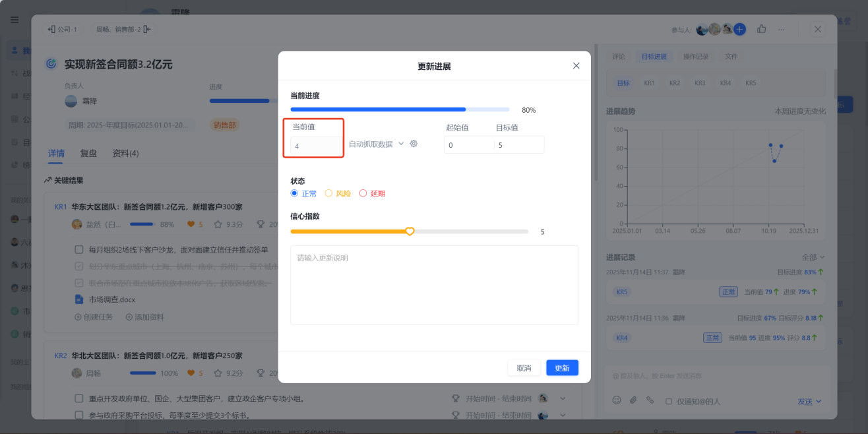Click the star 9.2分 score in KR2
868x434 pixels.
[228, 373]
